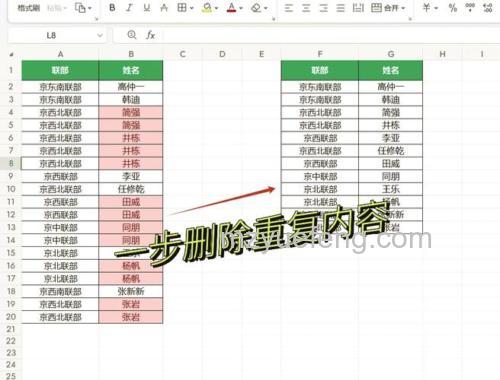The height and width of the screenshot is (380, 500).
Task: Click the increase decimal places icon
Action: pyautogui.click(x=488, y=8)
